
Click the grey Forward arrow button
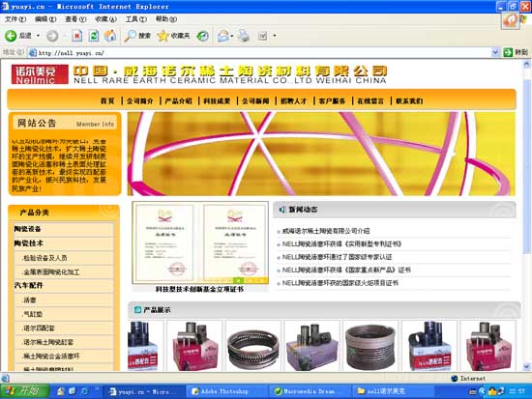point(52,36)
